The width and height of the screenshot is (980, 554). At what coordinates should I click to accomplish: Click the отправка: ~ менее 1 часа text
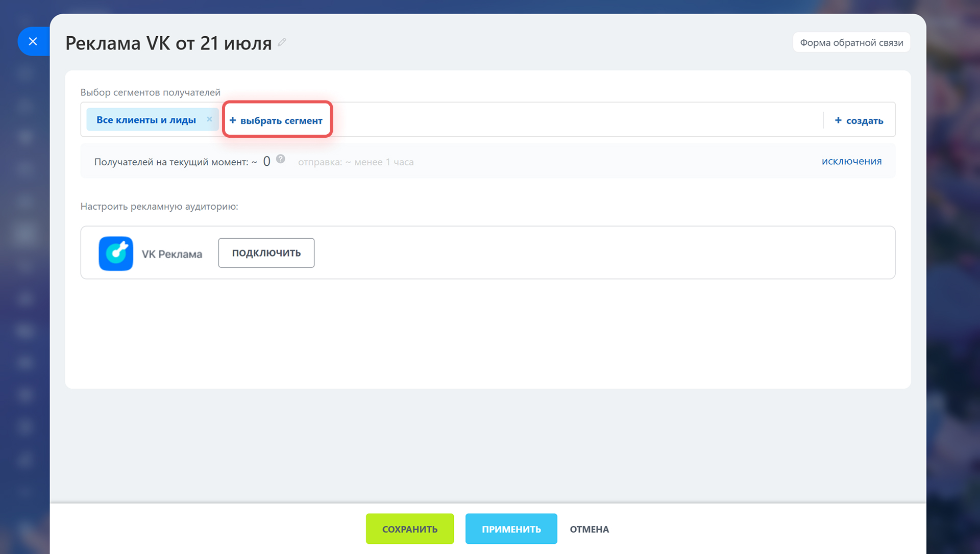coord(356,162)
